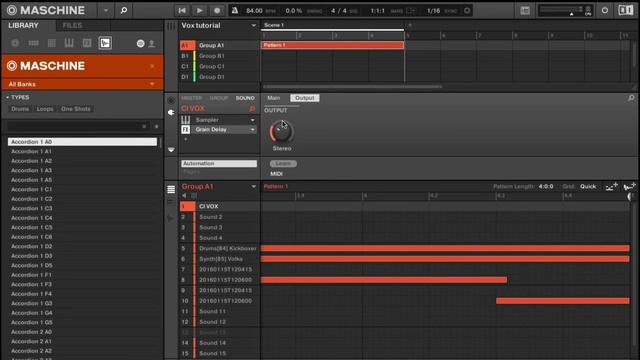Switch to the SOUND tab
Image resolution: width=640 pixels, height=360 pixels.
[x=245, y=98]
